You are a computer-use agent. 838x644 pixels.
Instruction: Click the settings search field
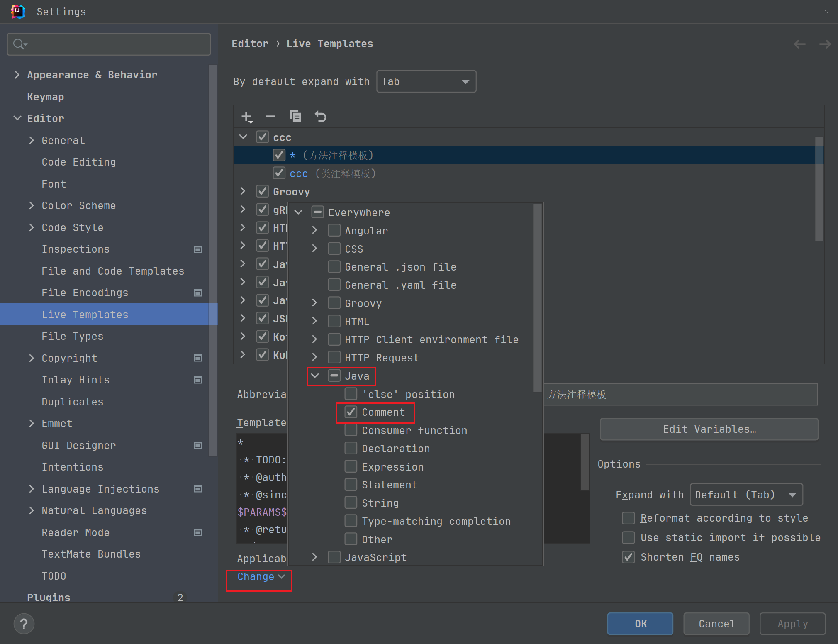109,44
